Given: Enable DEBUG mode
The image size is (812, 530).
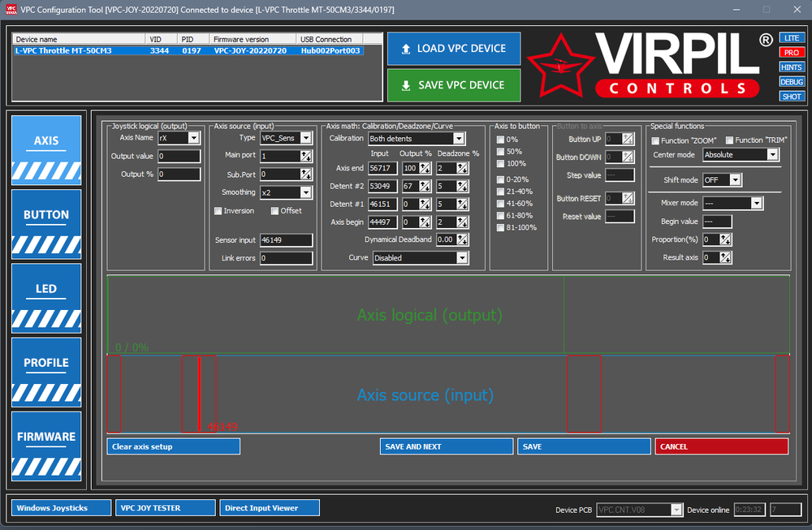Looking at the screenshot, I should 791,82.
